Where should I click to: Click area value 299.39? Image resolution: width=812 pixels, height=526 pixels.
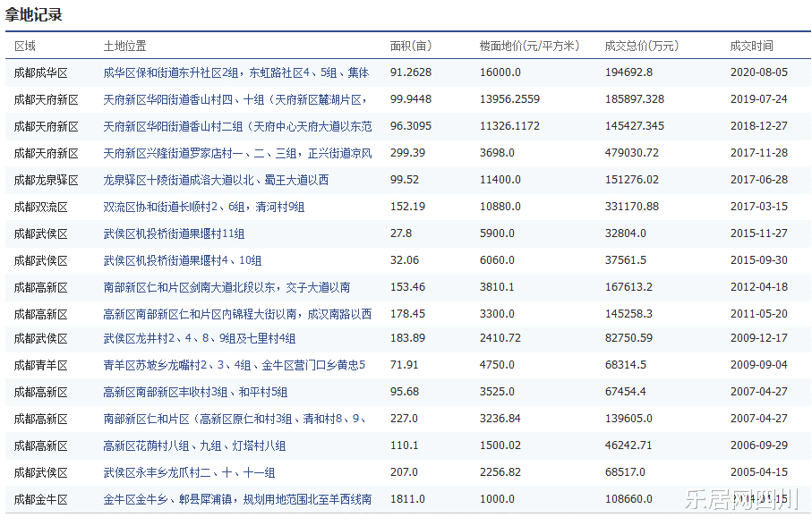[x=407, y=153]
